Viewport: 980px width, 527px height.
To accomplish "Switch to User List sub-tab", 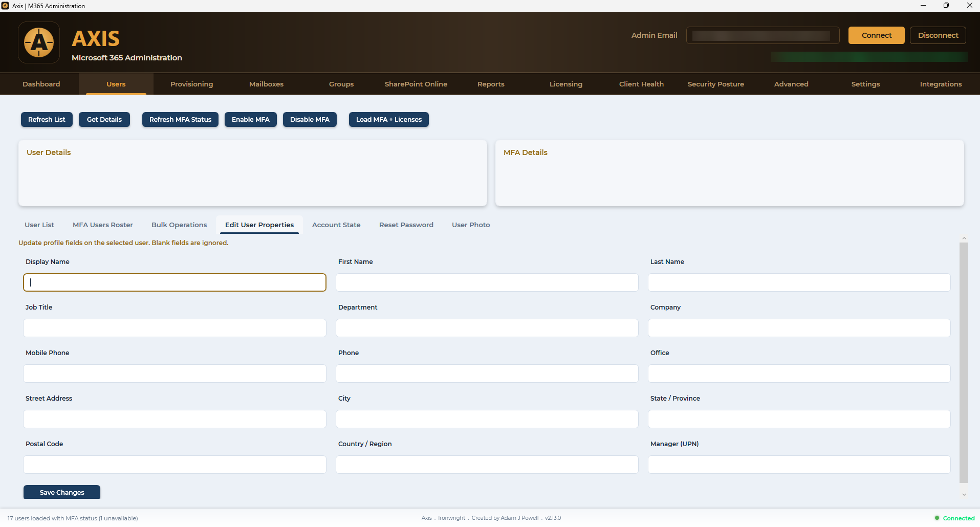I will 39,225.
